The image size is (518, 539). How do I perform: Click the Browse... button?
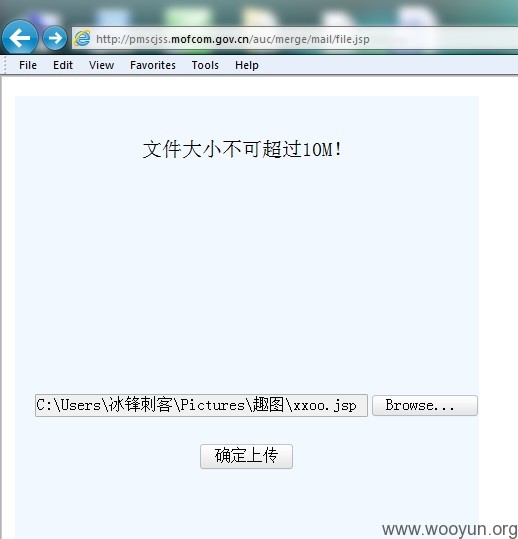(x=425, y=406)
